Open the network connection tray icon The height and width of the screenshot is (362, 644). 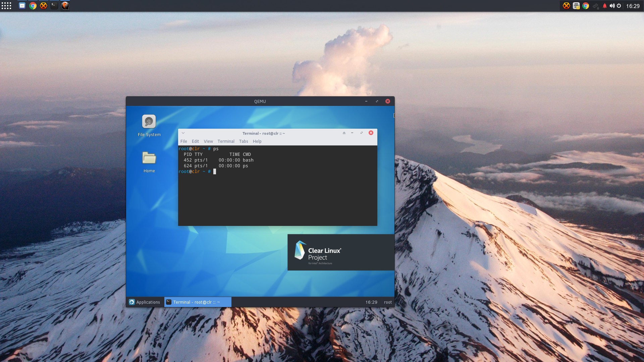pos(596,6)
